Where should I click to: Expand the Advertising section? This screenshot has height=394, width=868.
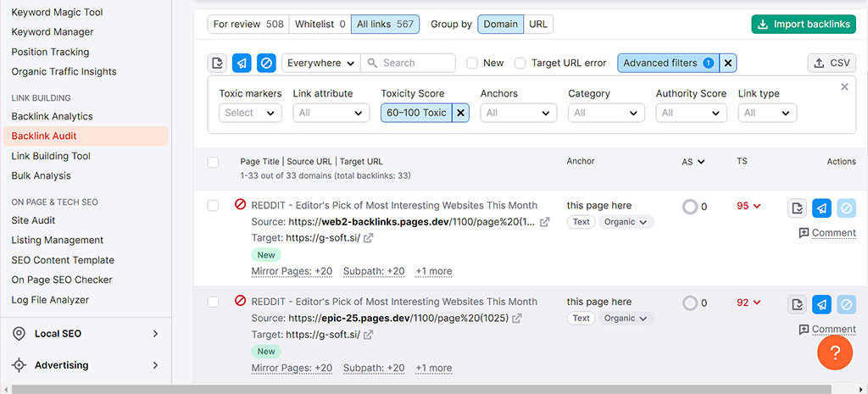[x=156, y=365]
